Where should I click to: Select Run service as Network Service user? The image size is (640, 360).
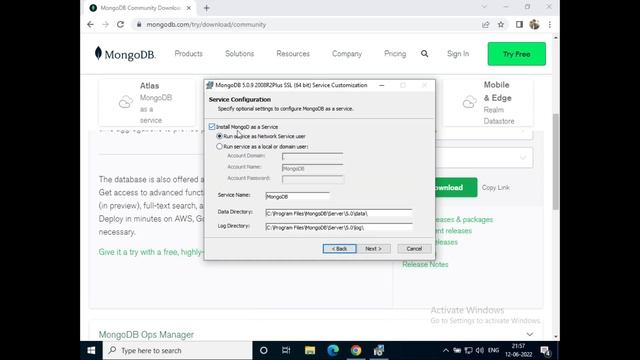tap(220, 136)
